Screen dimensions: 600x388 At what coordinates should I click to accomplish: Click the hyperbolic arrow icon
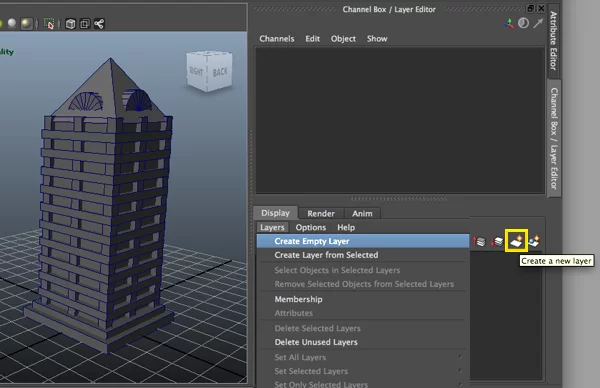pyautogui.click(x=538, y=23)
